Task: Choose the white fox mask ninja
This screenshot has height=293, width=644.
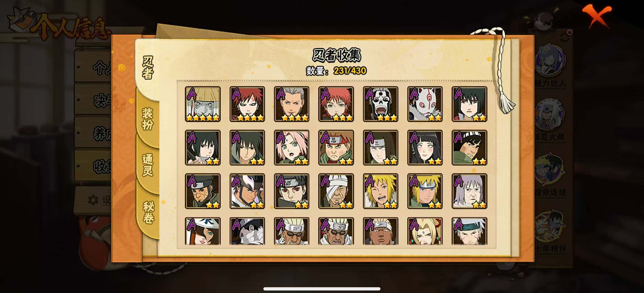Action: point(425,104)
